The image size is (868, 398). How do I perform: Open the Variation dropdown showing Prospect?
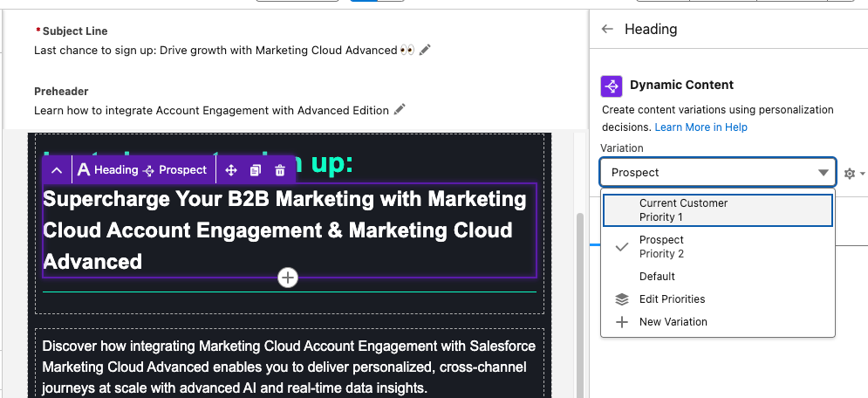click(x=717, y=173)
